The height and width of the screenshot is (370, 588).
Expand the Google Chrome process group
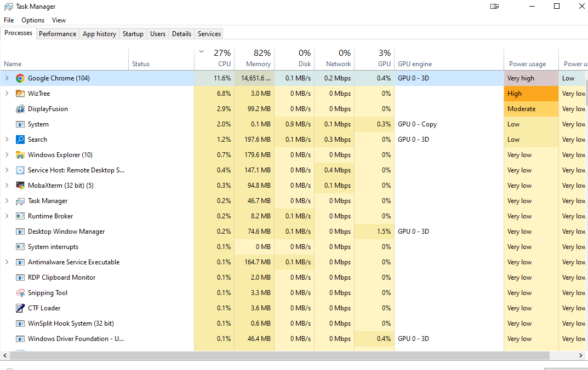point(7,78)
